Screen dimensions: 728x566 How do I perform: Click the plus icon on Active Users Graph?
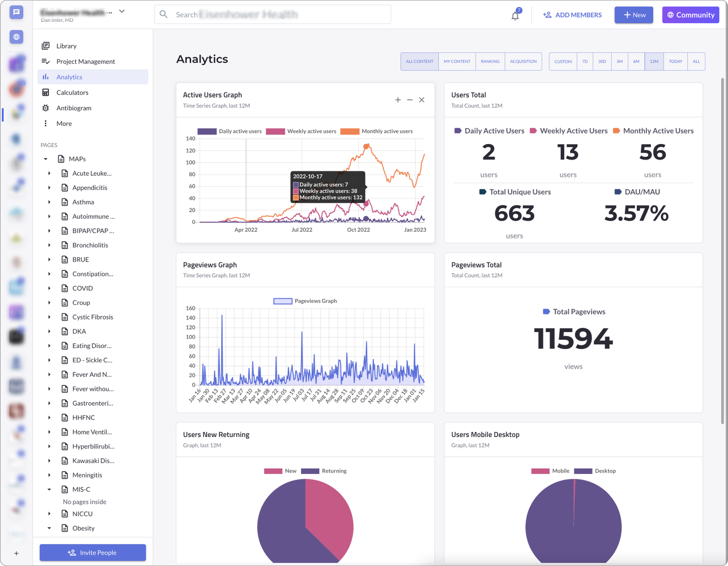[x=398, y=100]
